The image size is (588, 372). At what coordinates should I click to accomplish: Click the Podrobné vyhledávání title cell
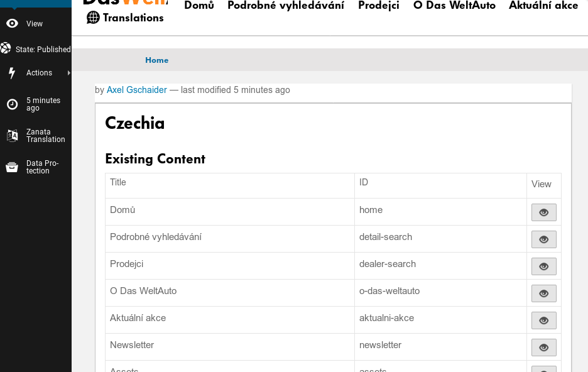[230, 239]
